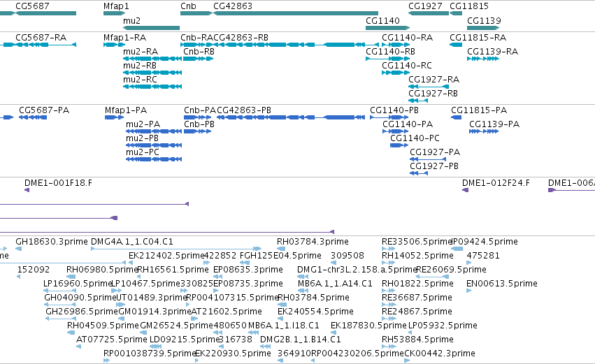Select the CG42863-PB protein label
The width and height of the screenshot is (595, 364).
pyautogui.click(x=244, y=110)
